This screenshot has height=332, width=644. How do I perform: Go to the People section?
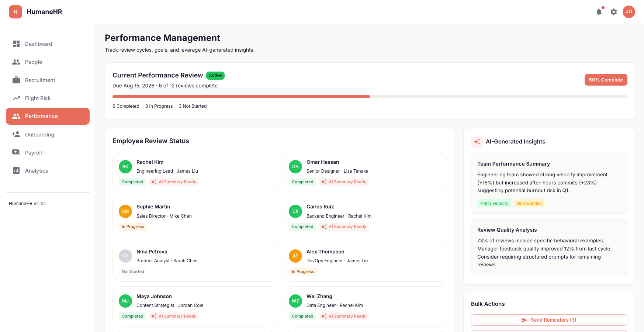(x=48, y=62)
